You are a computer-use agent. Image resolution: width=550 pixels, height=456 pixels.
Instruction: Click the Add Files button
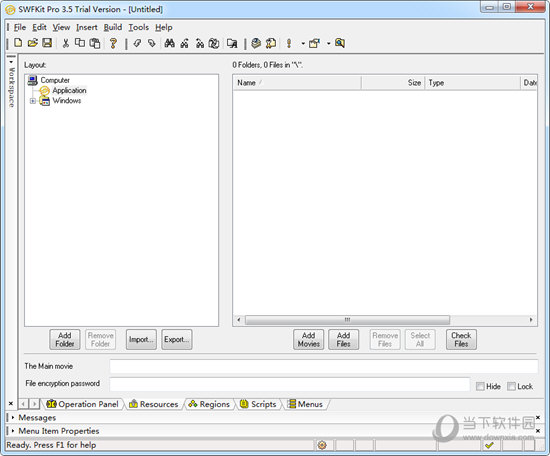click(x=343, y=339)
